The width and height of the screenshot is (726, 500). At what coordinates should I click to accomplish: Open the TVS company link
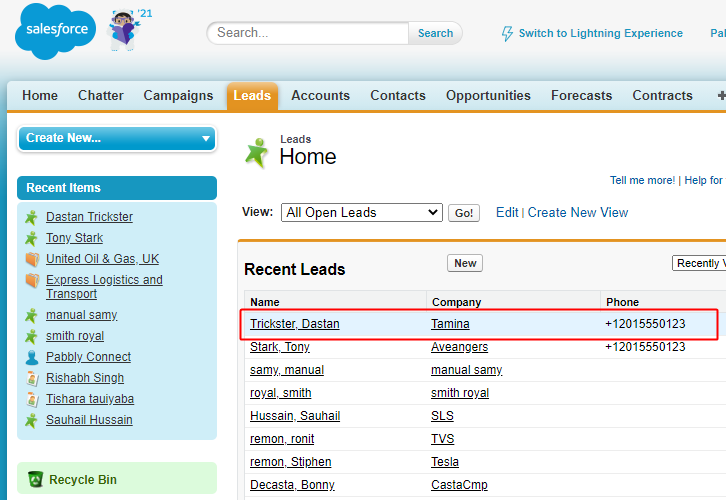click(443, 439)
